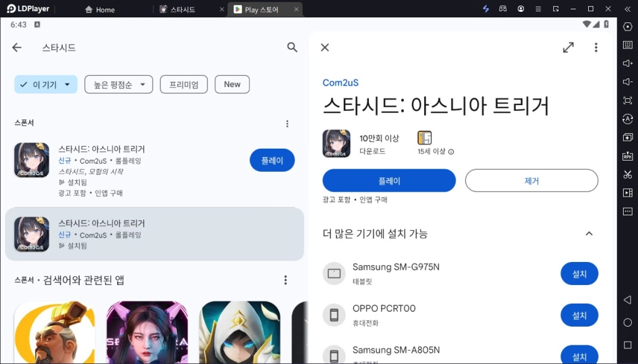Open LDPlayer hamburger menu

tap(538, 9)
